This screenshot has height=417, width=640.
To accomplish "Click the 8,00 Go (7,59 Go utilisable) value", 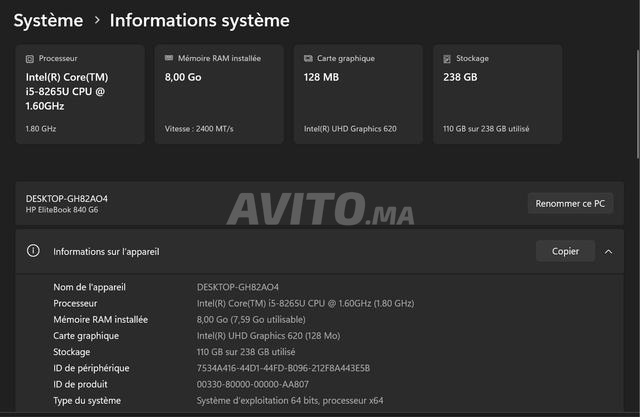I will point(251,319).
